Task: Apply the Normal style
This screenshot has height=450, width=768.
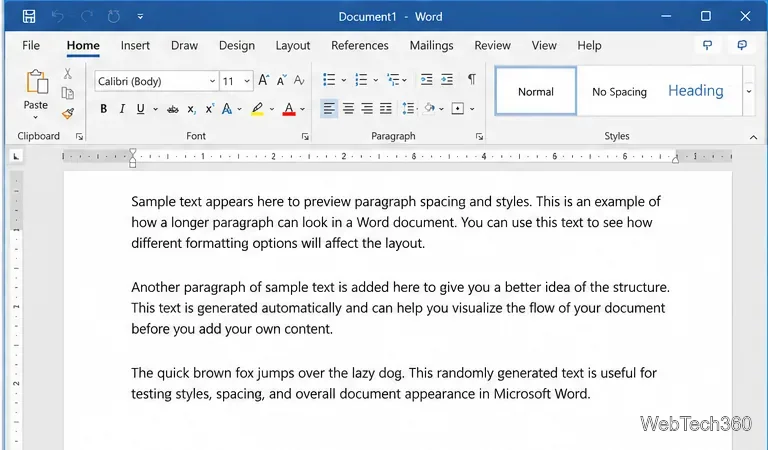Action: [x=536, y=92]
